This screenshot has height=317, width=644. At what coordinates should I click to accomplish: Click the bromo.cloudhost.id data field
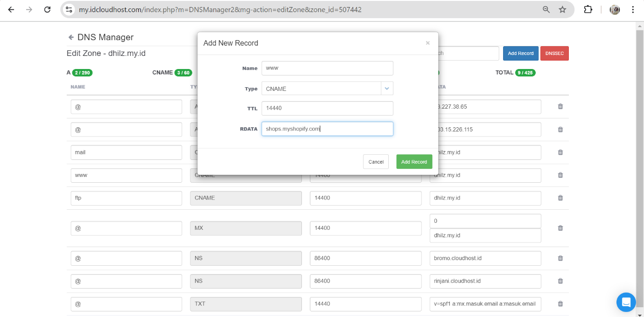click(485, 258)
